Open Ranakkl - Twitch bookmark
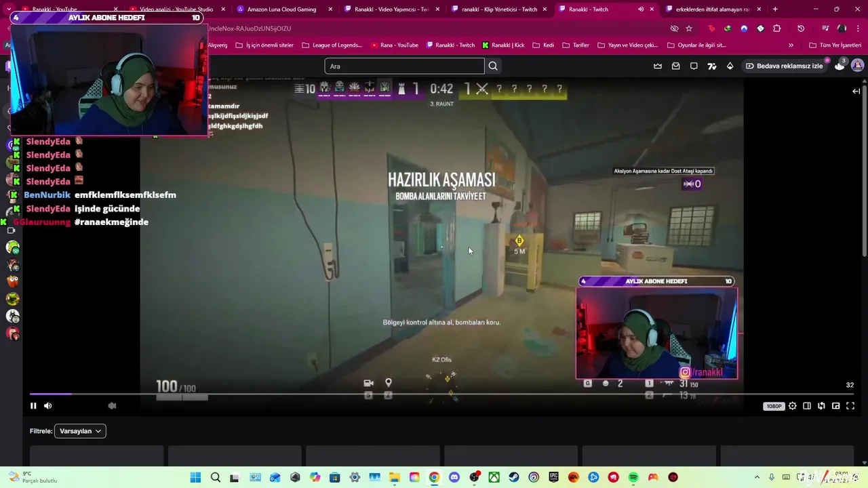 450,45
